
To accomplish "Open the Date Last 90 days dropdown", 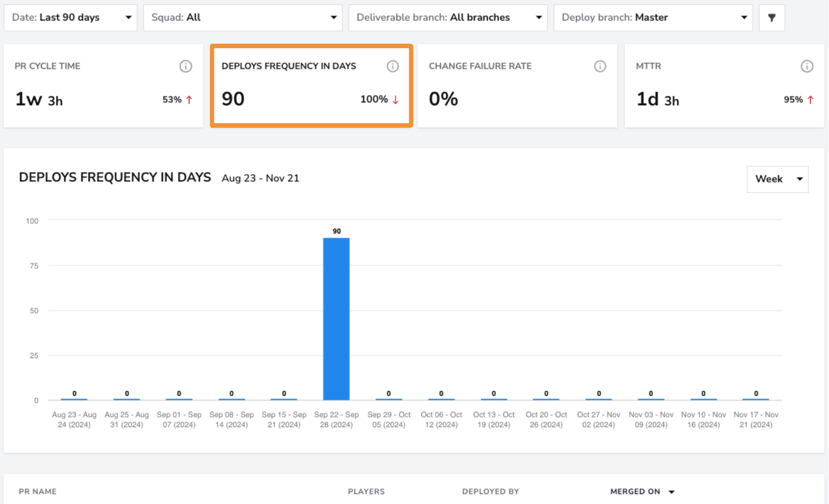I will tap(70, 17).
